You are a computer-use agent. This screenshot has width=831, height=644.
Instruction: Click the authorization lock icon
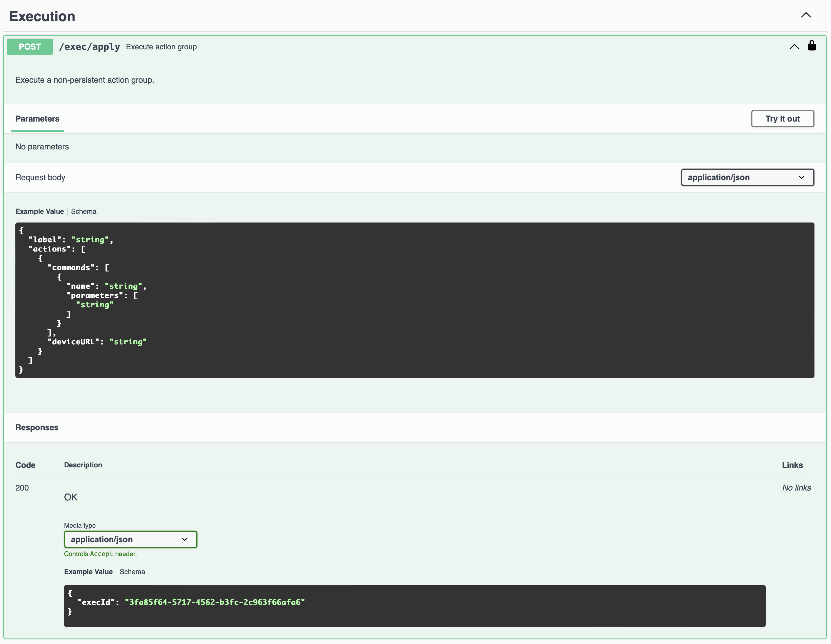pyautogui.click(x=812, y=46)
